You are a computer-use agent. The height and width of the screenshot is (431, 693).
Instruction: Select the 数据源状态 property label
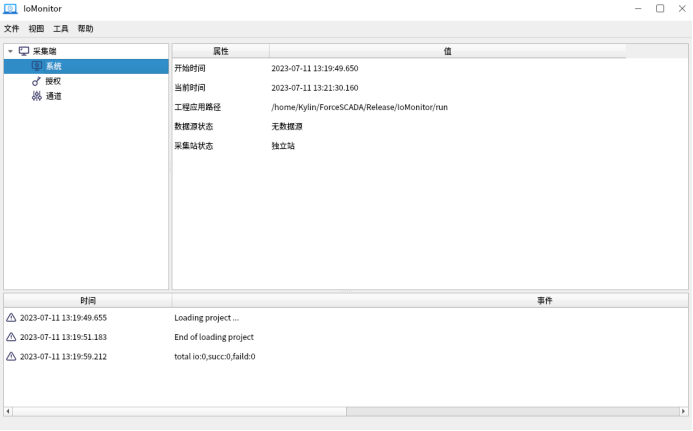[x=194, y=126]
